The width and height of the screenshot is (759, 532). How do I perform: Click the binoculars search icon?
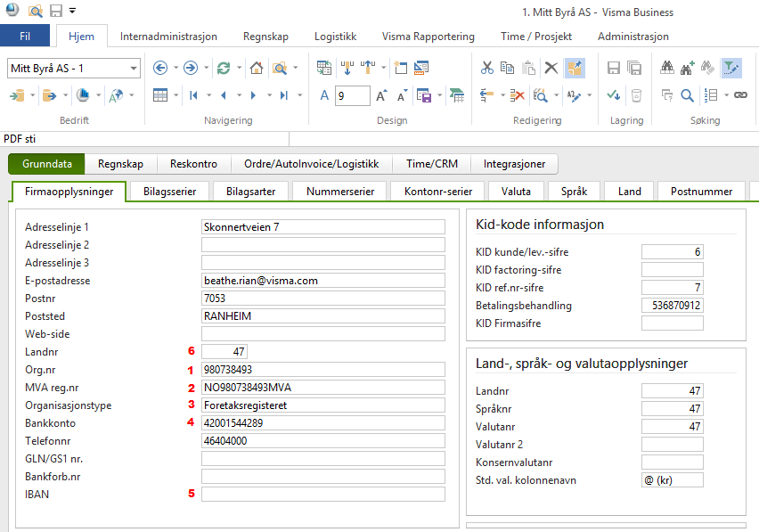(667, 68)
